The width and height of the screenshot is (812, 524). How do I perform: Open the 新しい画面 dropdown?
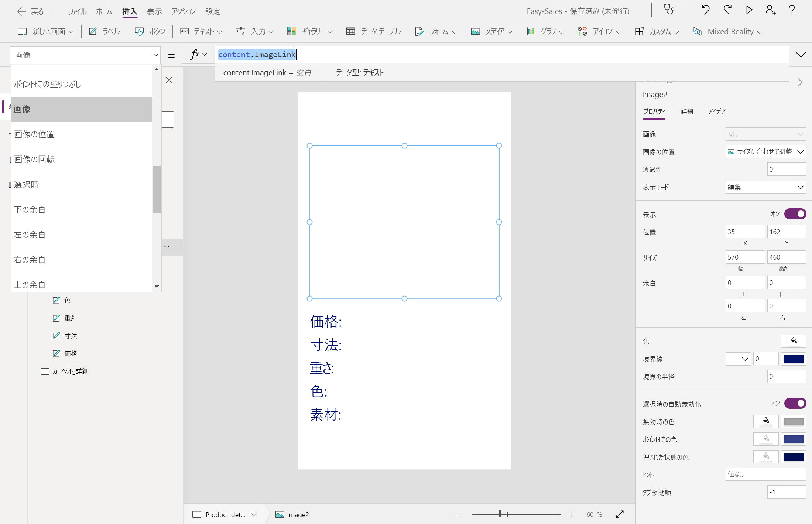[x=45, y=31]
